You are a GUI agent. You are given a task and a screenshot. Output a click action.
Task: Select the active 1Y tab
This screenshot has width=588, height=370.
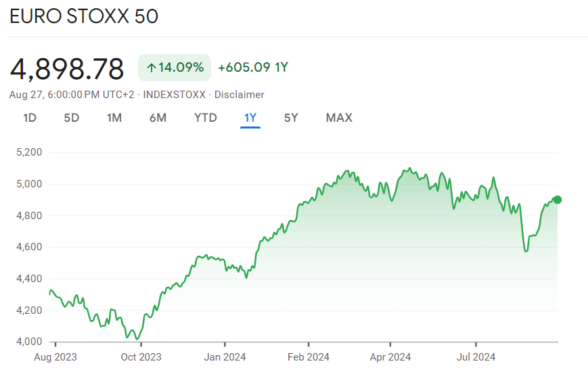pos(250,118)
